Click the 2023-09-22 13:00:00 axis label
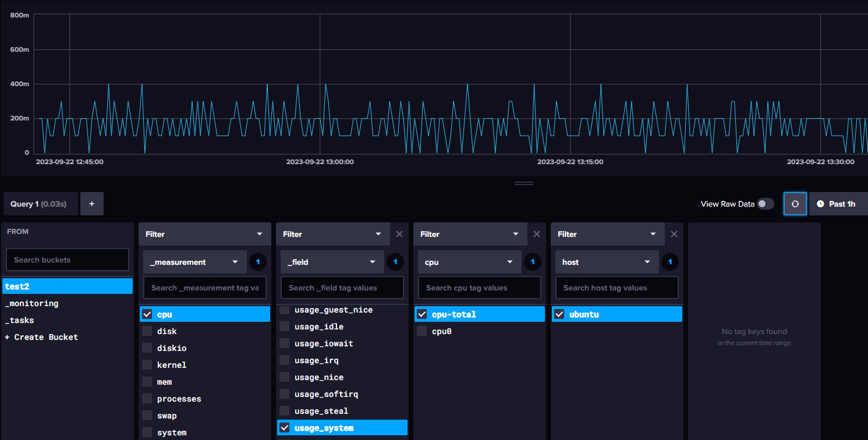Viewport: 868px width, 440px height. click(320, 162)
